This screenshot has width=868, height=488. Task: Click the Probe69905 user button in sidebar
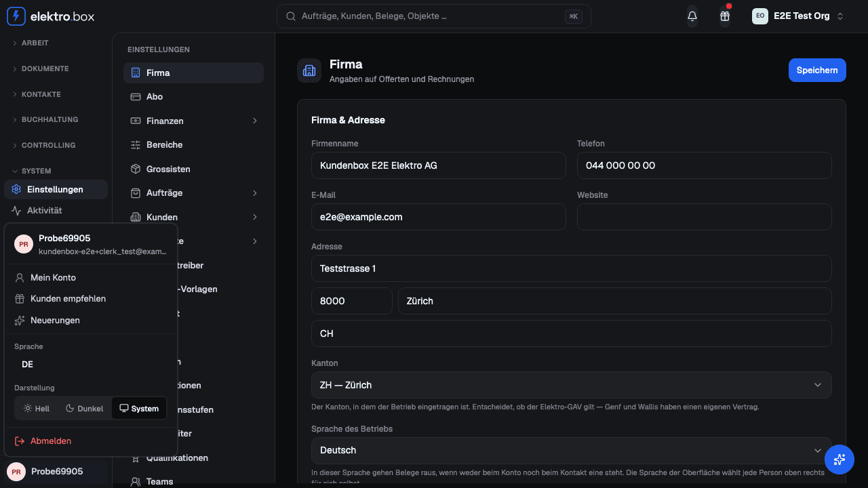coord(56,471)
